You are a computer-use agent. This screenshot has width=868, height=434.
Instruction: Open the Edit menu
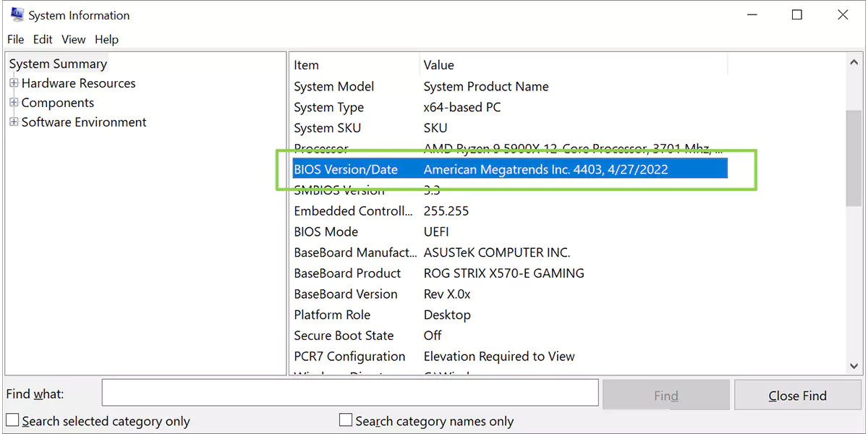[x=43, y=39]
